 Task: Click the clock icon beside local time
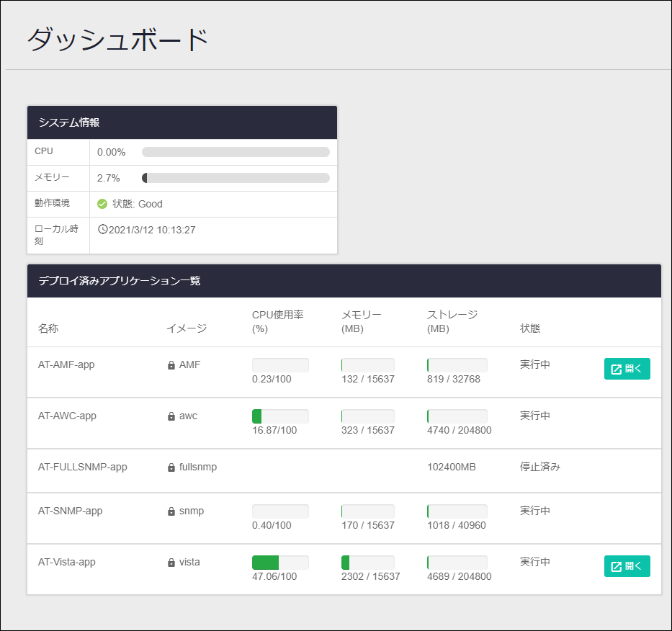(x=102, y=229)
